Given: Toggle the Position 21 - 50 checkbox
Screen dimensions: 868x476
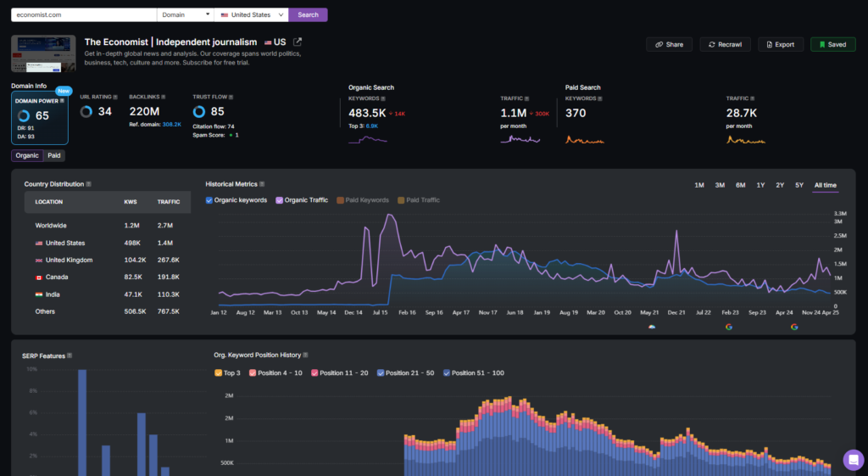Looking at the screenshot, I should [381, 373].
